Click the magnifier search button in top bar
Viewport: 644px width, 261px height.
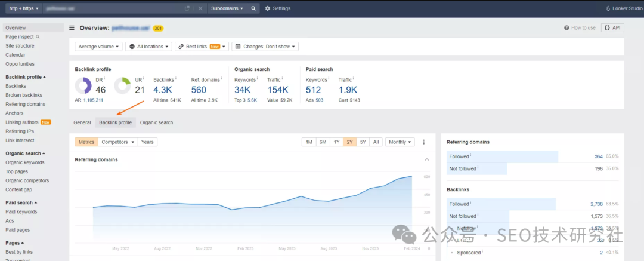coord(254,8)
